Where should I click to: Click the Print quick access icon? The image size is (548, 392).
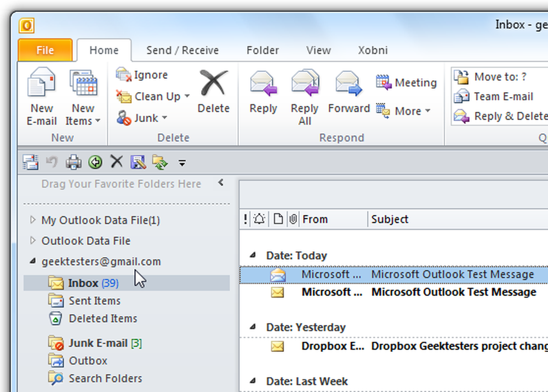click(x=73, y=162)
